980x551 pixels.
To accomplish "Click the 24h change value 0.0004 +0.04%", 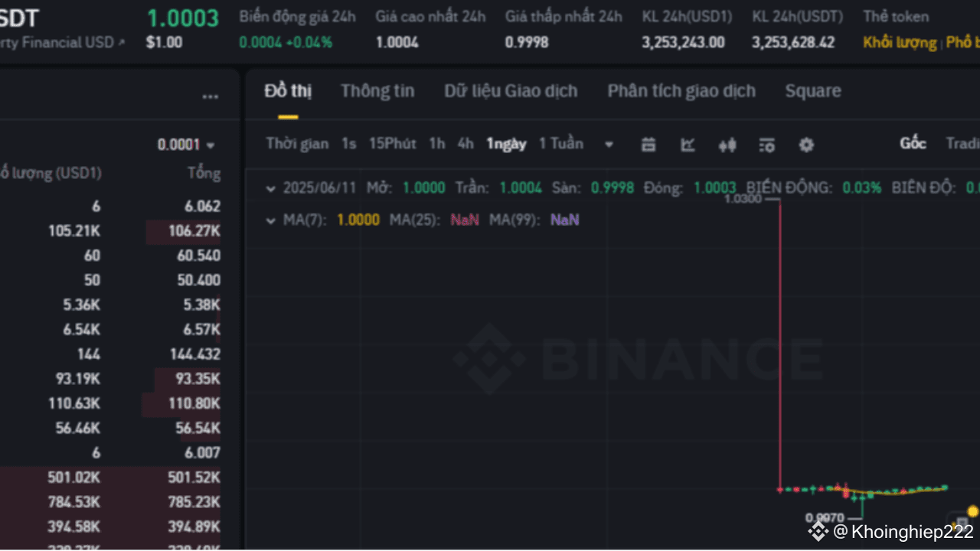I will click(286, 43).
